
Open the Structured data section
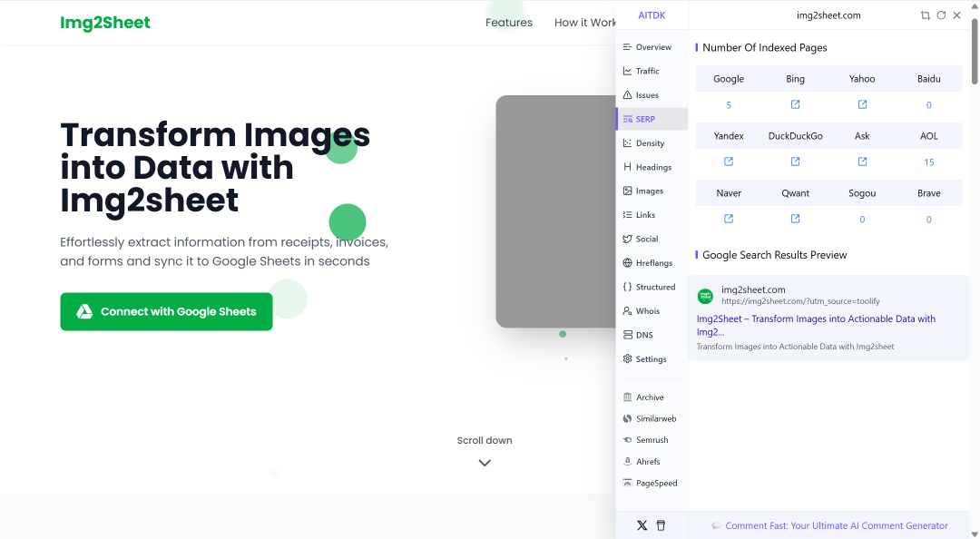point(652,287)
